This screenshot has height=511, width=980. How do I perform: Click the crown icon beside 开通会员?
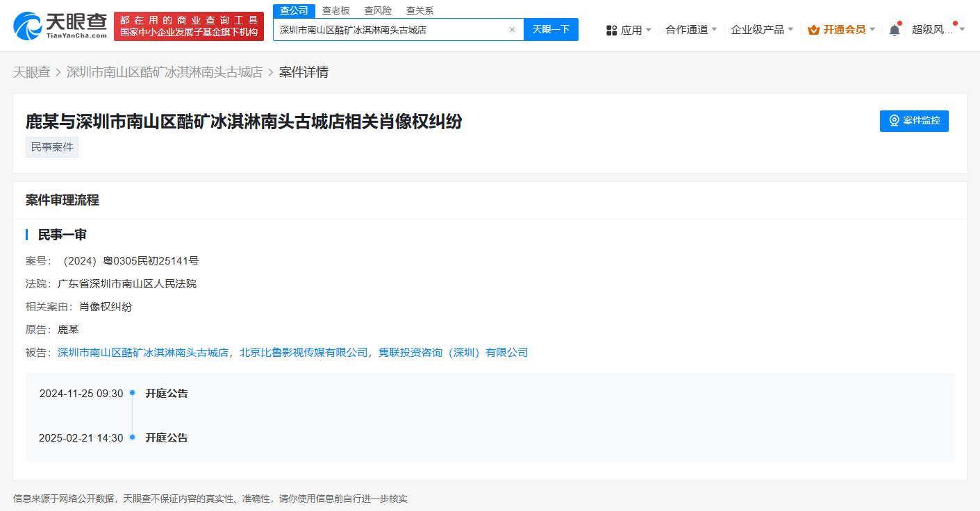[x=813, y=30]
